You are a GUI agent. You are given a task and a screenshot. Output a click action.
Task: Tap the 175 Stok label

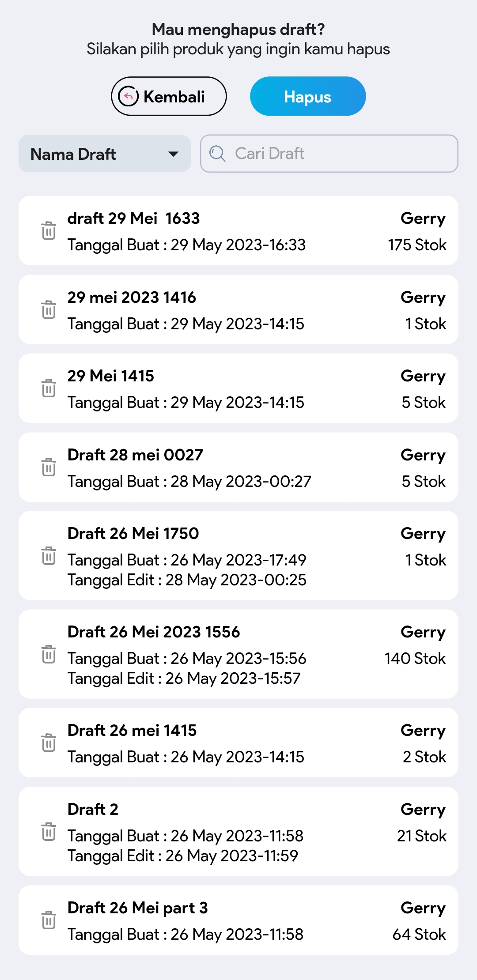417,245
